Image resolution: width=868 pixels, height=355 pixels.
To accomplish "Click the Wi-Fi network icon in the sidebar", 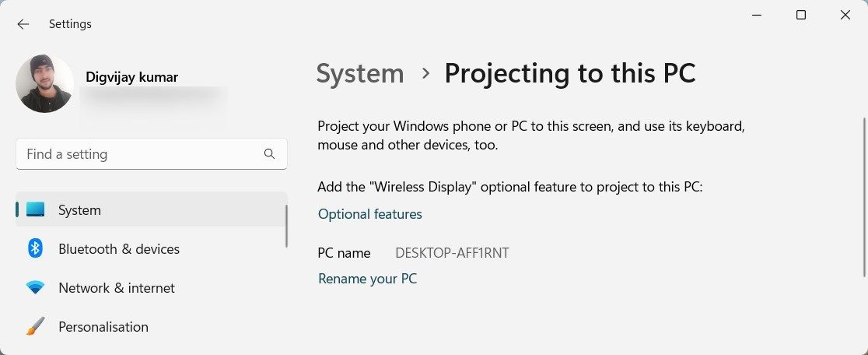I will point(36,288).
